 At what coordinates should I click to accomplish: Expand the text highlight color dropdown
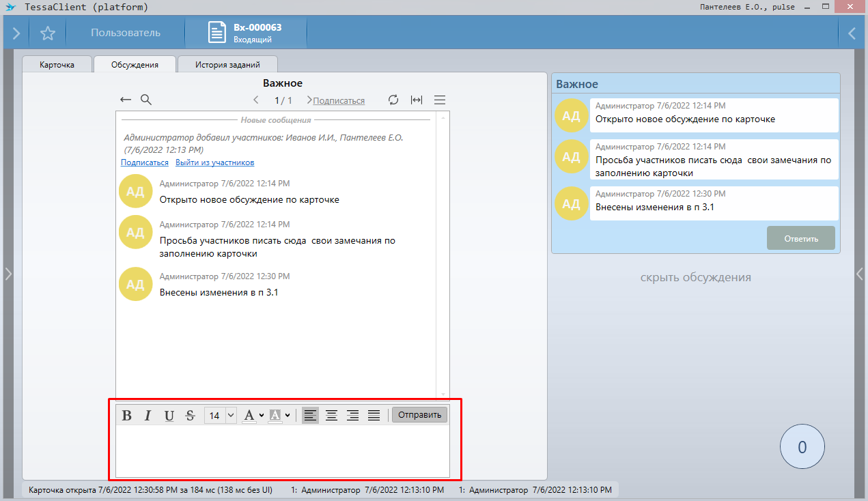click(x=288, y=415)
